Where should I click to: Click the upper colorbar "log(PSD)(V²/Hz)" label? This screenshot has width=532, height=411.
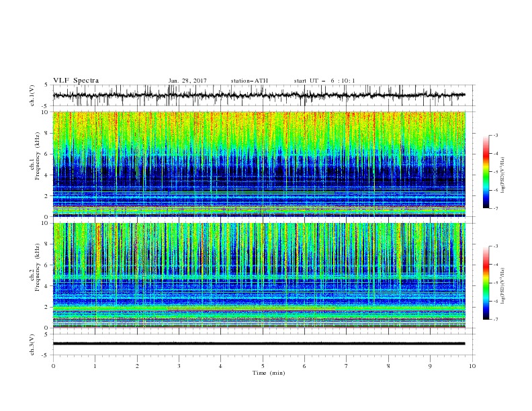[x=503, y=175]
